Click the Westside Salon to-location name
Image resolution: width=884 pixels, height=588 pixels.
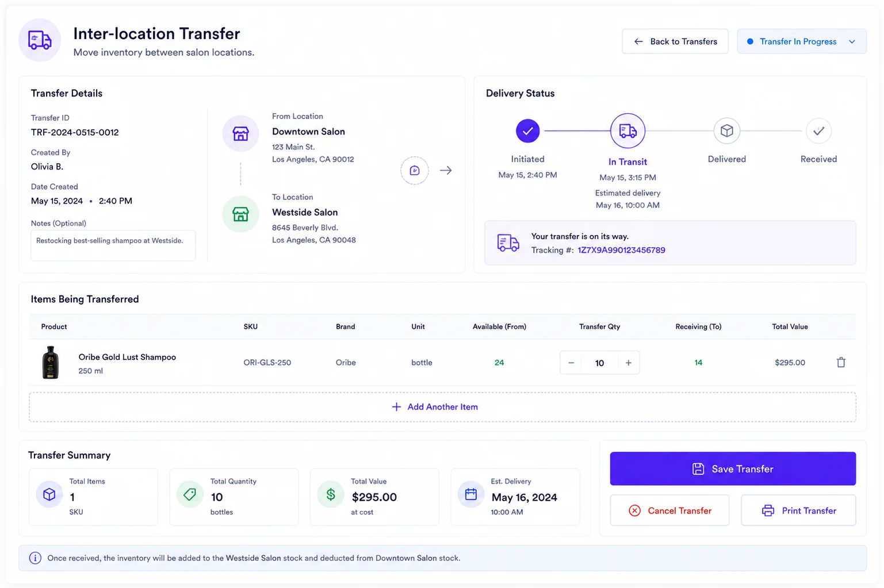[x=305, y=213]
